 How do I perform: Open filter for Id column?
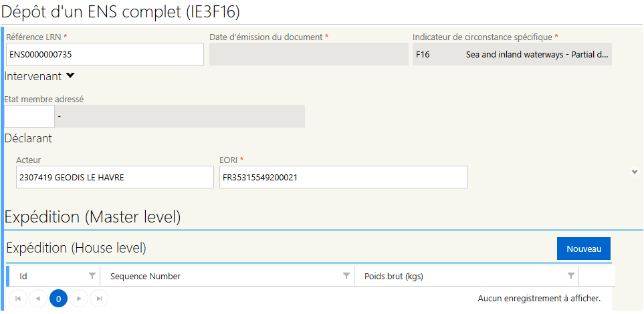[92, 276]
